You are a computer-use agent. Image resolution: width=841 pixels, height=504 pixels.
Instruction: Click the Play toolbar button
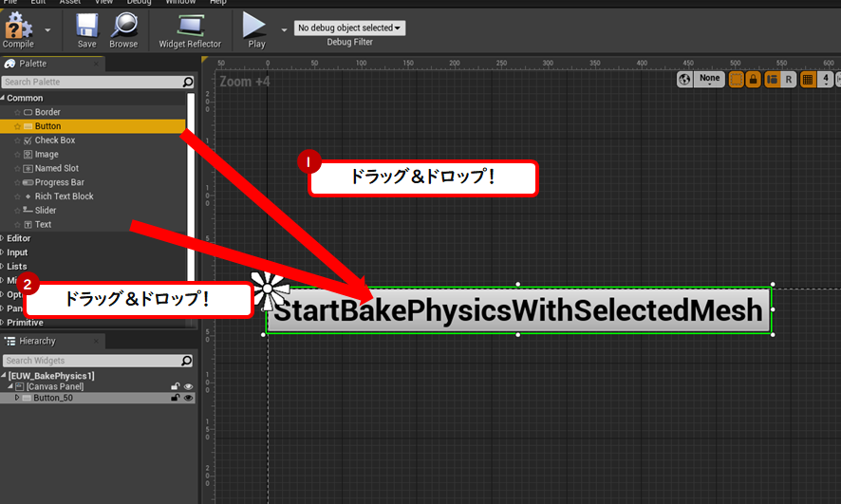255,30
